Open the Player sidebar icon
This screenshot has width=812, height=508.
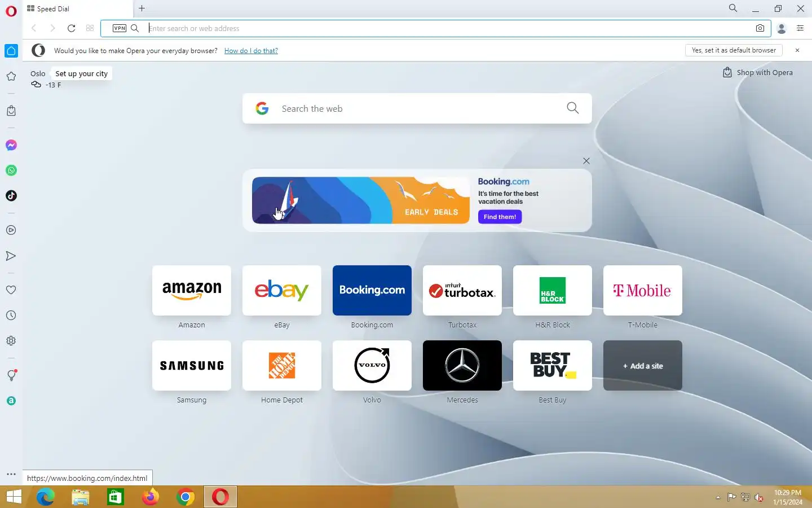click(11, 230)
